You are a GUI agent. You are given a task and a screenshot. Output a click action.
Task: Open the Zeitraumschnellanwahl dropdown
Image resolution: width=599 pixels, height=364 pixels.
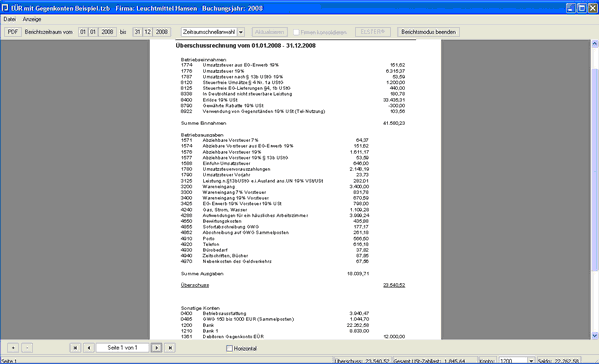(x=241, y=32)
